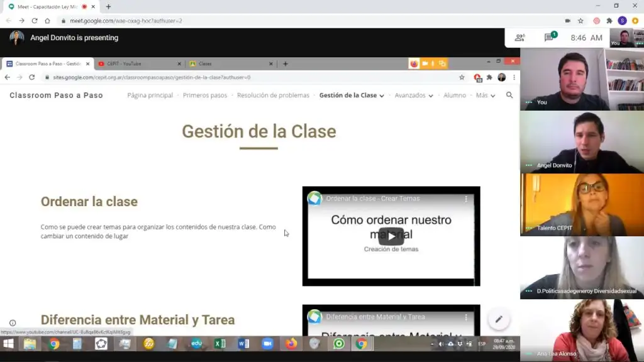The image size is (644, 362).
Task: Open outer Chrome profile avatar S
Action: coord(622,21)
